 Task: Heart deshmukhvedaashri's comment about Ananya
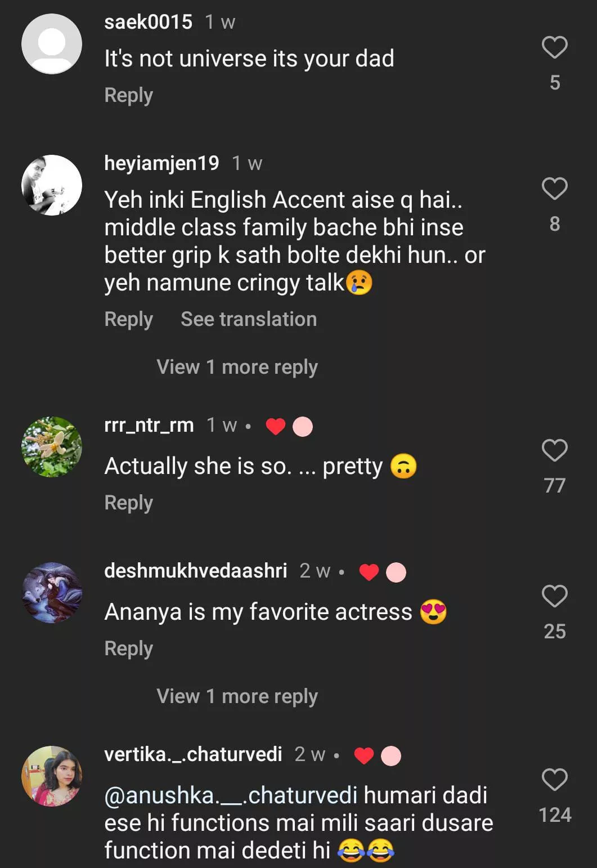coord(554,596)
